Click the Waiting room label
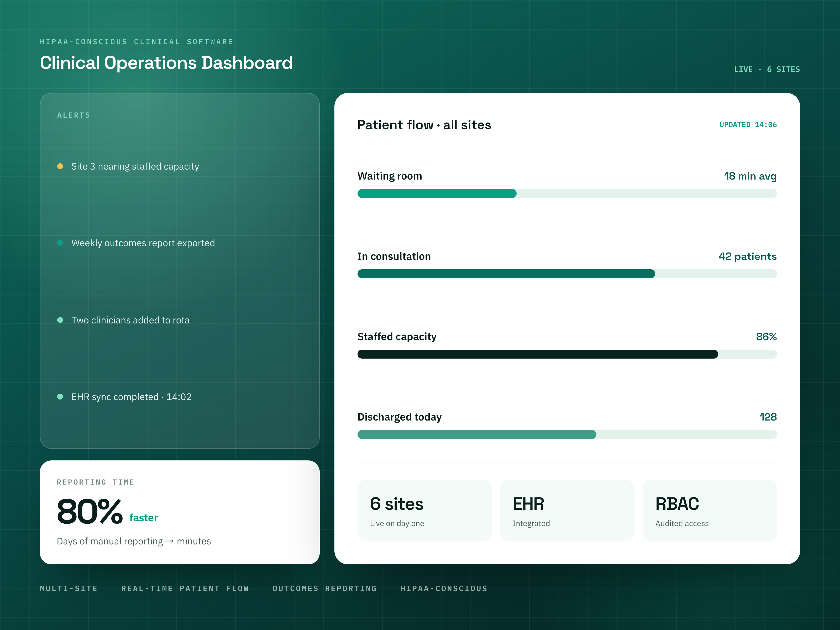The width and height of the screenshot is (840, 630). point(390,176)
